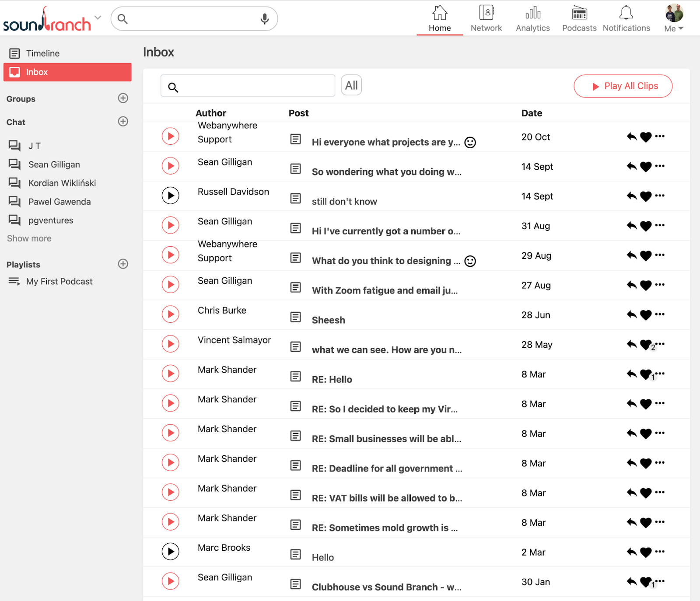Play Marc Brooks' Hello clip
Viewport: 700px width, 601px height.
click(171, 552)
